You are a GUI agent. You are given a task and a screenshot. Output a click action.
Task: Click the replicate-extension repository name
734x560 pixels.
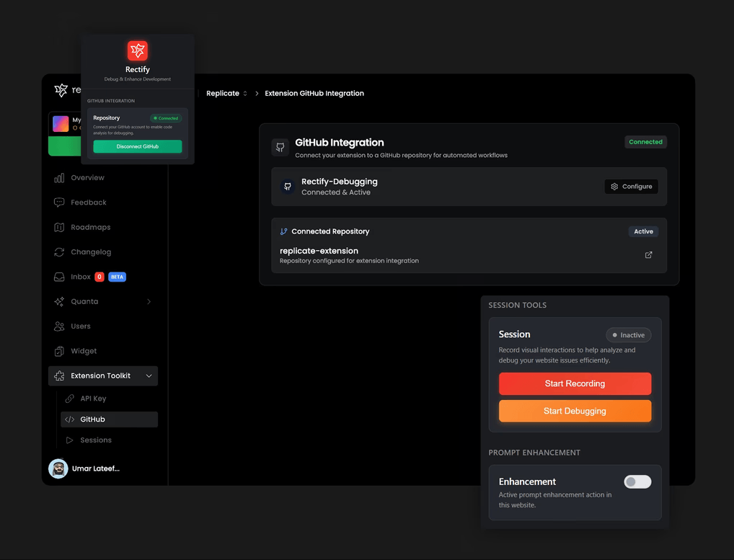[319, 251]
